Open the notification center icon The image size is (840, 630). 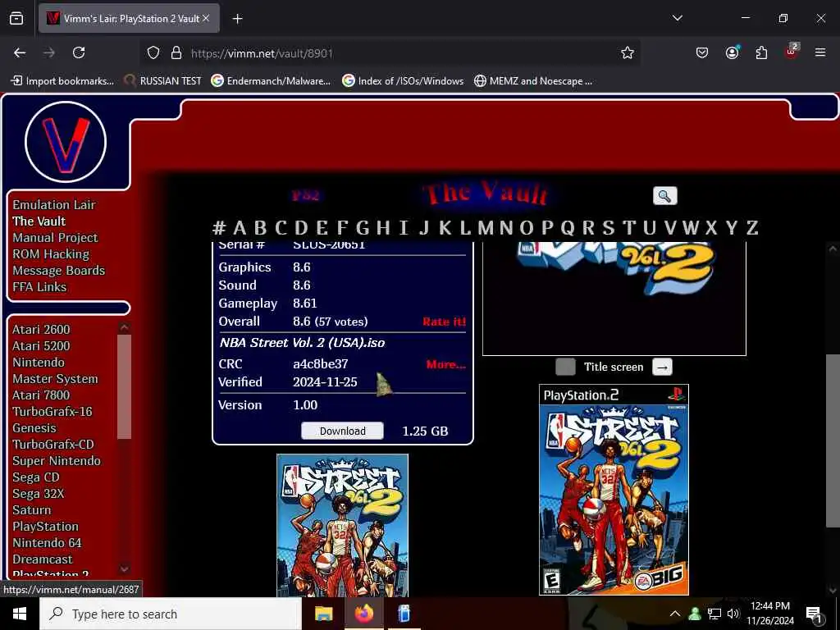(815, 614)
